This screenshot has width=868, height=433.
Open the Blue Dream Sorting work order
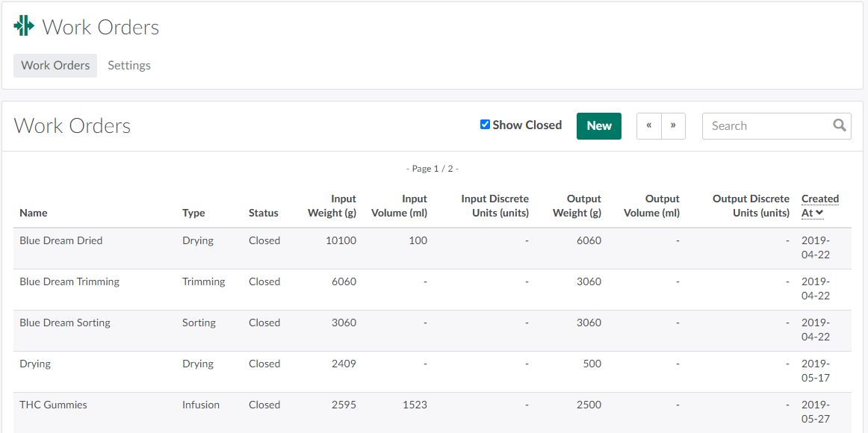coord(65,323)
